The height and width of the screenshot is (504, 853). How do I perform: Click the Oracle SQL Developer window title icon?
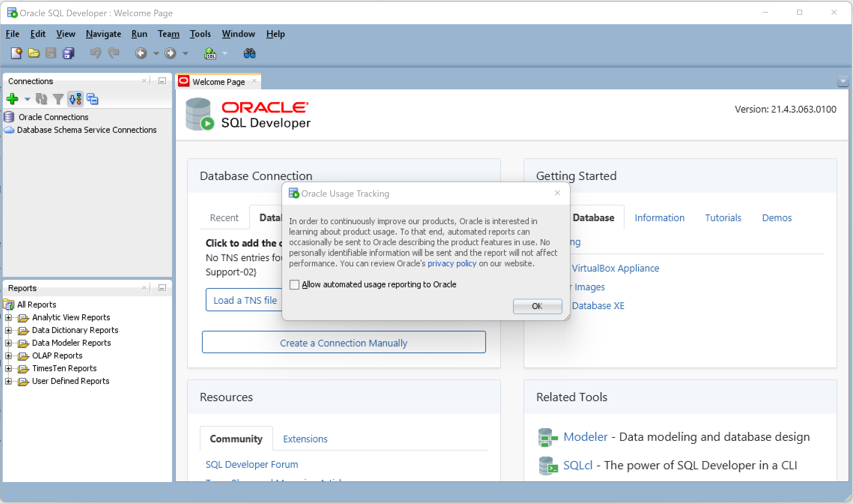[12, 13]
